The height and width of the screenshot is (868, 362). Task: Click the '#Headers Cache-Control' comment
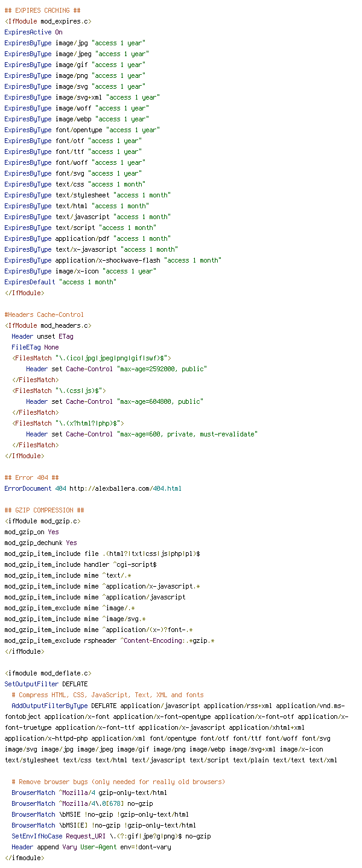[44, 314]
